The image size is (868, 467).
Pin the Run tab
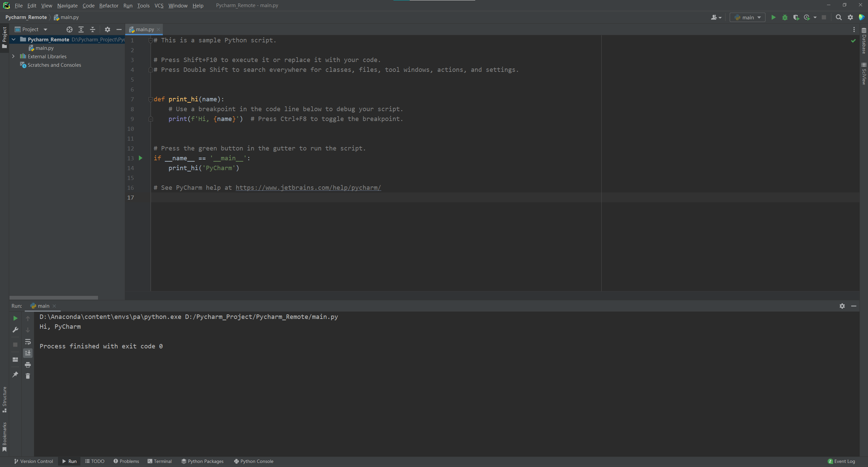pyautogui.click(x=15, y=374)
